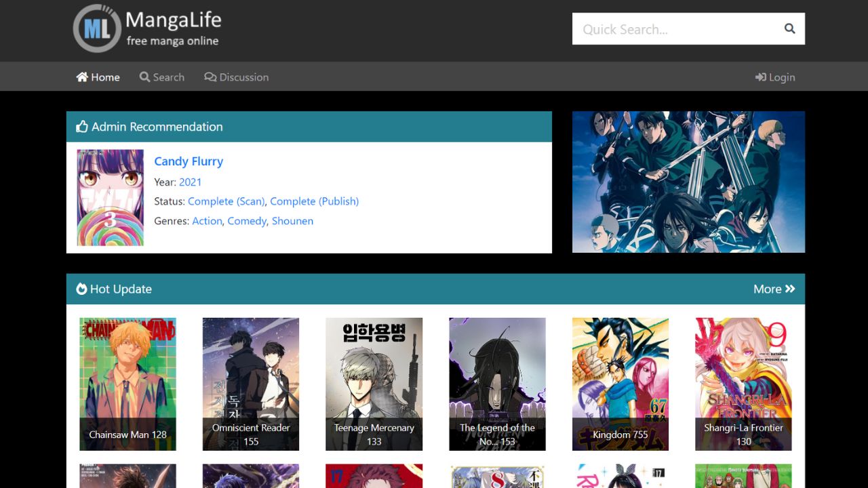
Task: Open the Candy Flurry cover image
Action: [x=111, y=197]
